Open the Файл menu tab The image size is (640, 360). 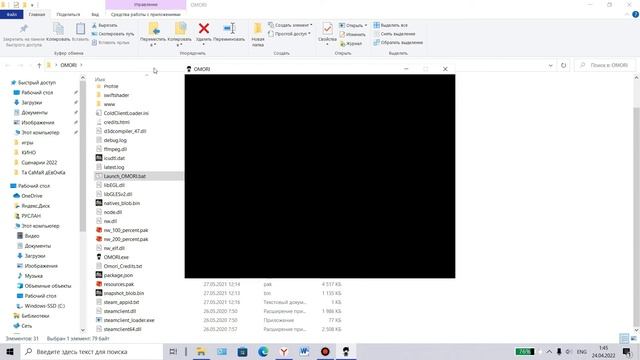(11, 15)
